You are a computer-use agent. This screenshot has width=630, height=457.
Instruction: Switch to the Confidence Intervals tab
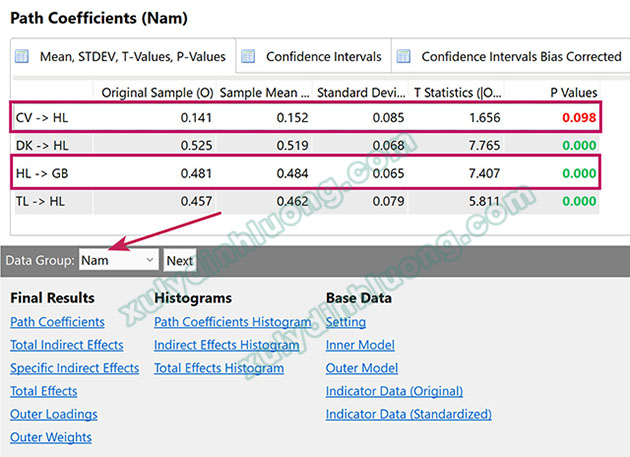[x=322, y=57]
